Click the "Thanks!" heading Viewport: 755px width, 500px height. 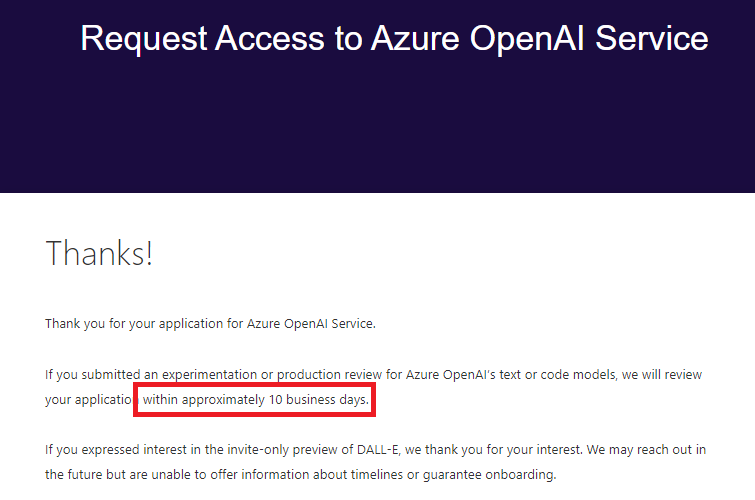click(99, 253)
